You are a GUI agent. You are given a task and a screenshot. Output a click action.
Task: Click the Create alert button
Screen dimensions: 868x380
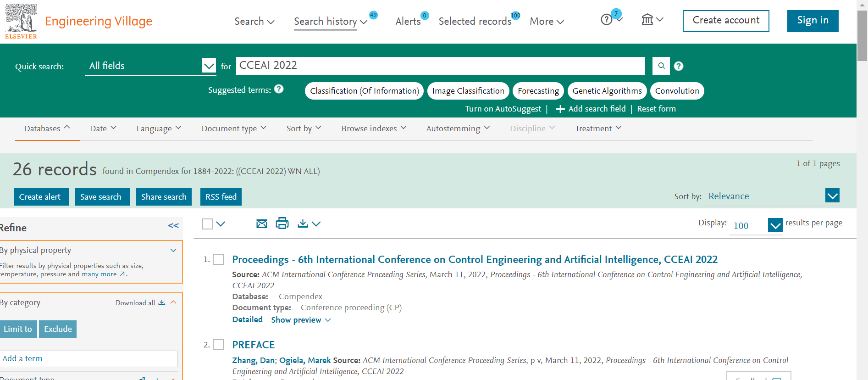click(x=41, y=197)
